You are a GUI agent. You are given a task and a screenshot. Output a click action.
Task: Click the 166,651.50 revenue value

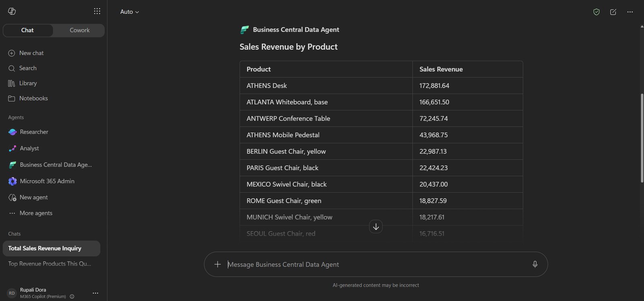[434, 102]
